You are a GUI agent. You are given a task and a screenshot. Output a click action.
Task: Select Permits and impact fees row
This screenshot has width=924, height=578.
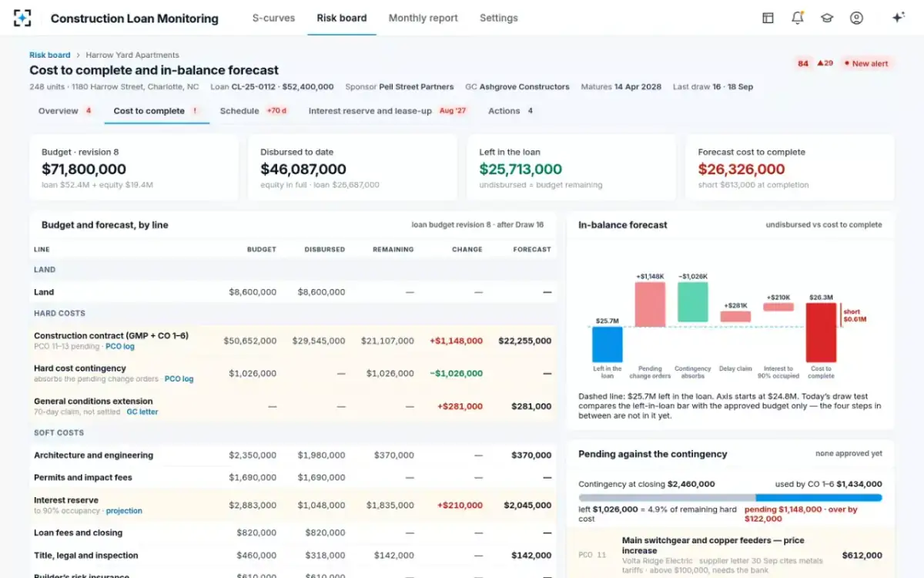pyautogui.click(x=293, y=478)
